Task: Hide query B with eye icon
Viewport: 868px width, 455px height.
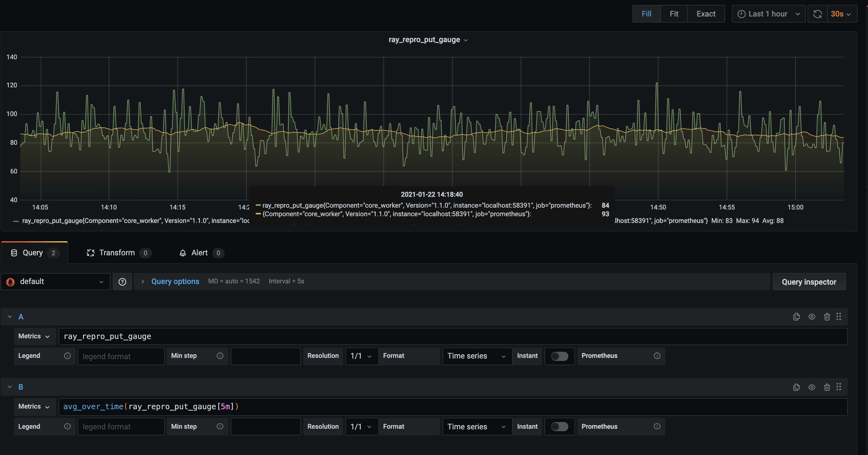Action: (812, 387)
